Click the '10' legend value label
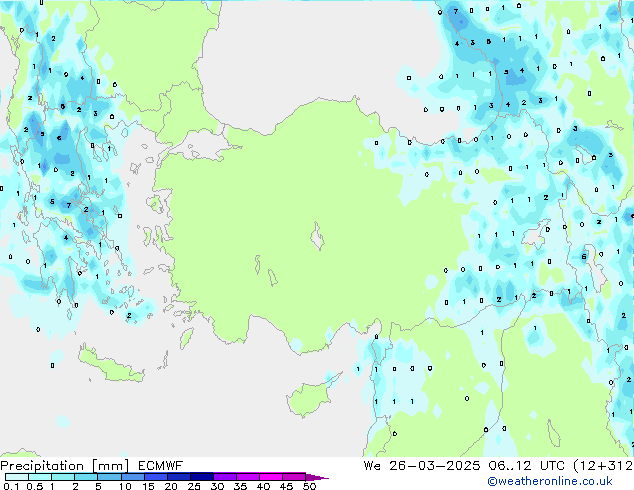 click(125, 486)
